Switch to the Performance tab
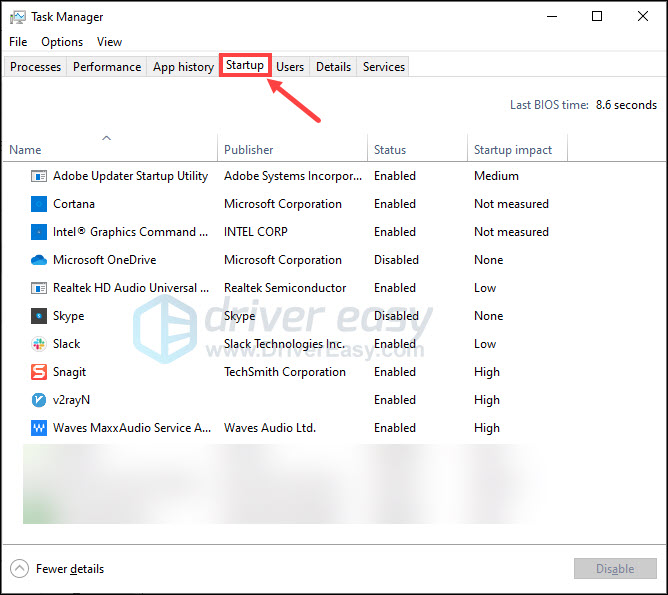The image size is (668, 595). (107, 67)
